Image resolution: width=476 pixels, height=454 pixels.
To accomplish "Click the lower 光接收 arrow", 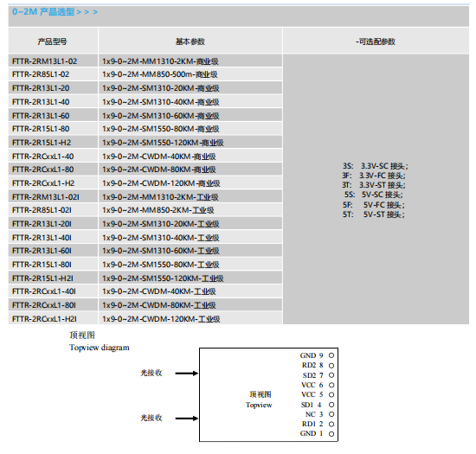I will 187,419.
